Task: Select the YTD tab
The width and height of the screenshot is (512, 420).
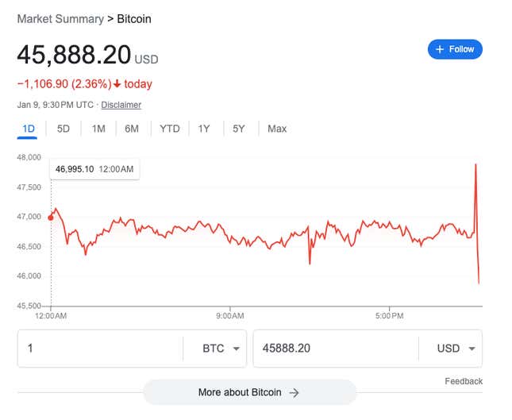Action: tap(169, 129)
